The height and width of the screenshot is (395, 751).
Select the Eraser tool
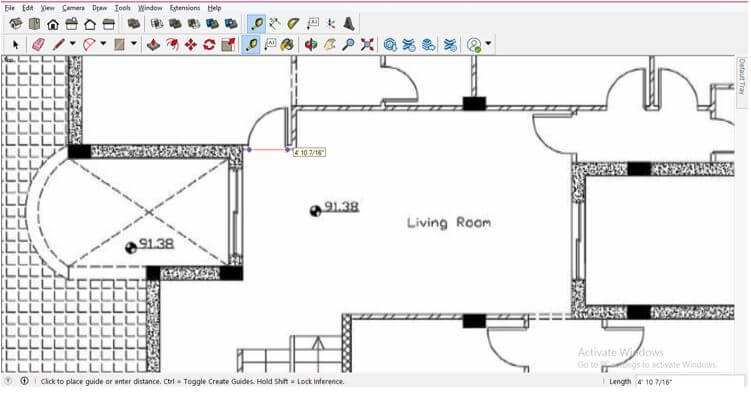pos(38,45)
